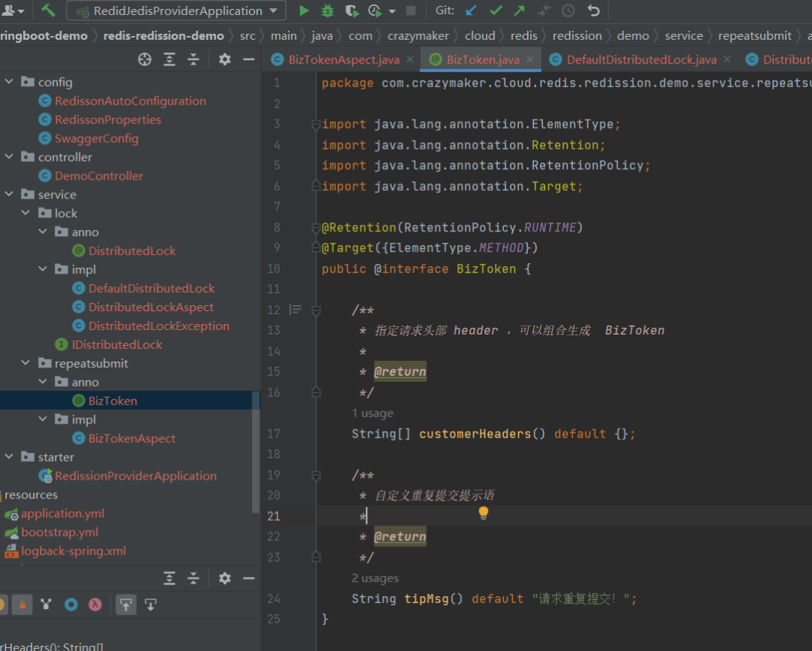Viewport: 812px width, 651px height.
Task: Click the repeatsubmit breadcrumb
Action: 755,36
